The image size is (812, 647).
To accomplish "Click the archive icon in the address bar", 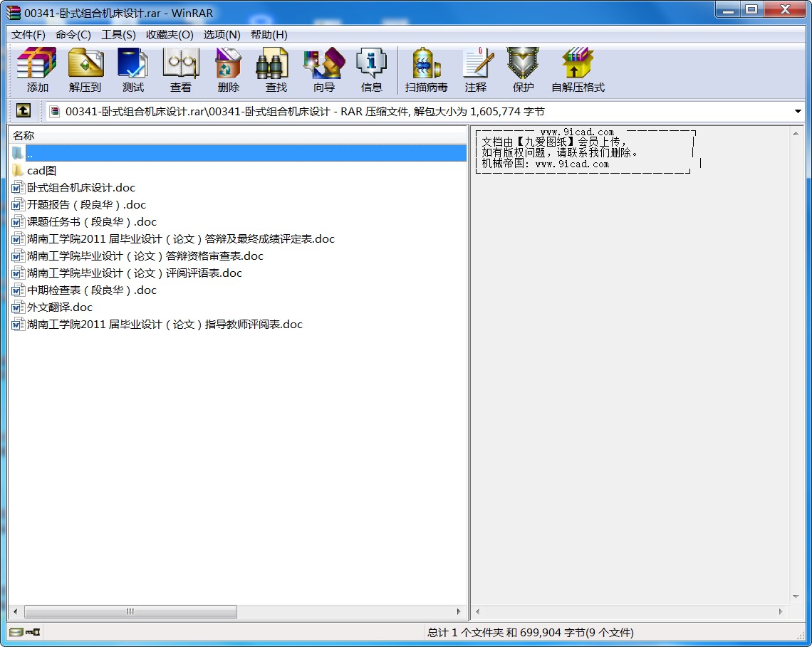I will click(x=55, y=111).
